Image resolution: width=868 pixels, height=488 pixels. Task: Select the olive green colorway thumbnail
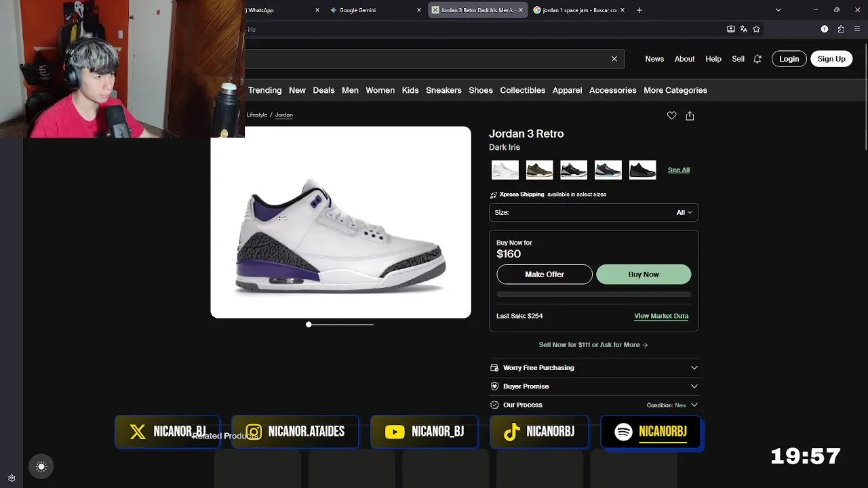tap(540, 170)
